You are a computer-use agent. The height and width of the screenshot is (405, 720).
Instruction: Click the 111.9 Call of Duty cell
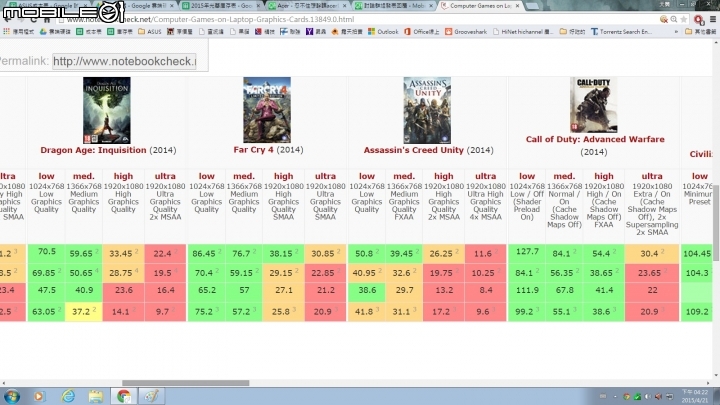click(x=527, y=291)
